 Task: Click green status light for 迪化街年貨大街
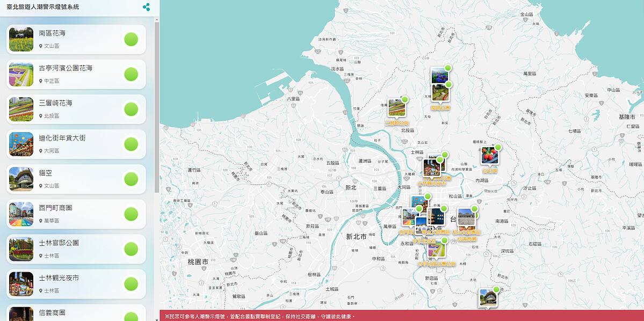(x=131, y=144)
